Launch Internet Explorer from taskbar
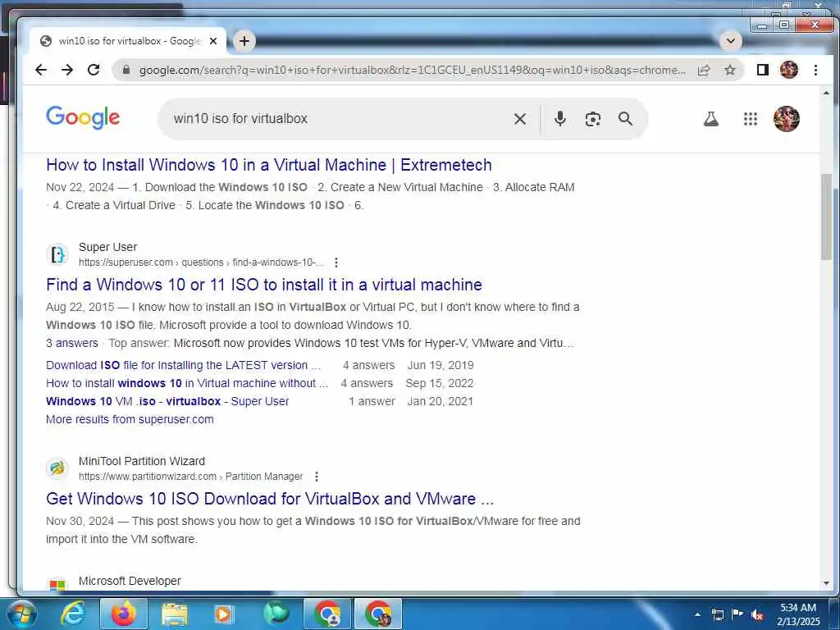The image size is (840, 630). coord(72,614)
